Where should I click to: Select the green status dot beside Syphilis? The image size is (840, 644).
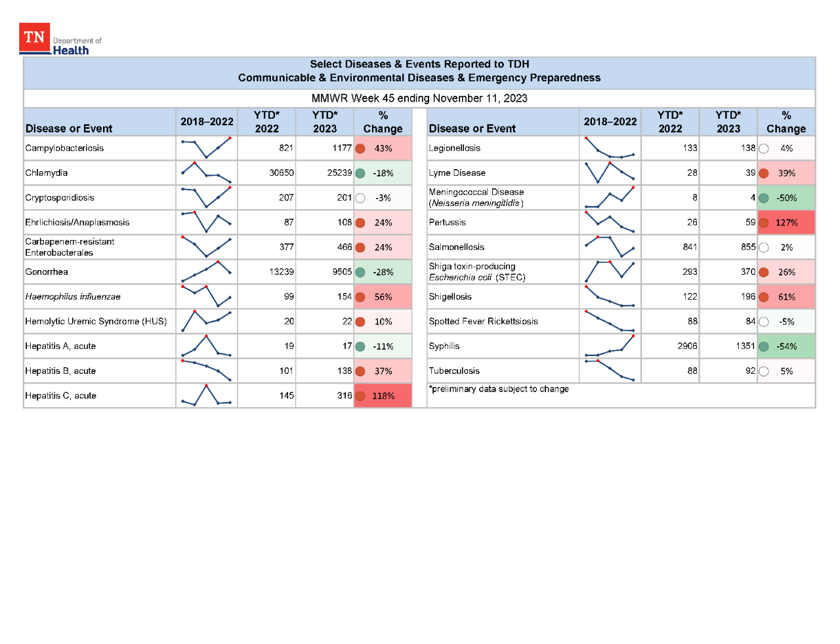(763, 346)
